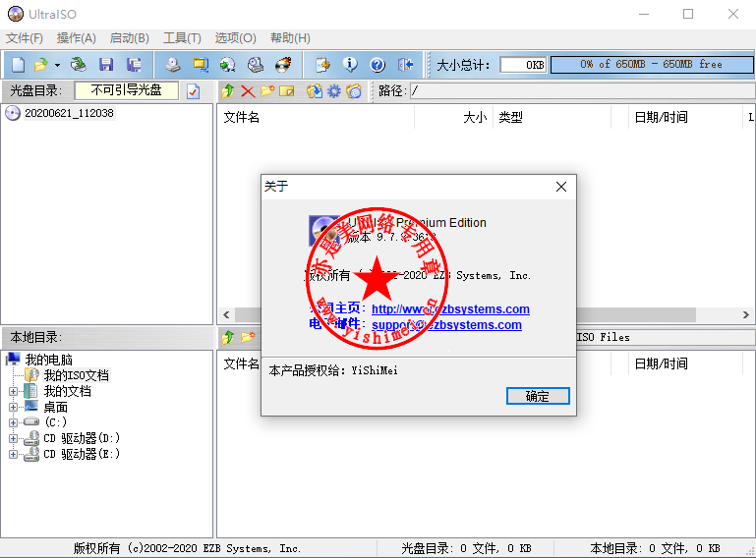Select disc volume 20200621_112038

69,113
